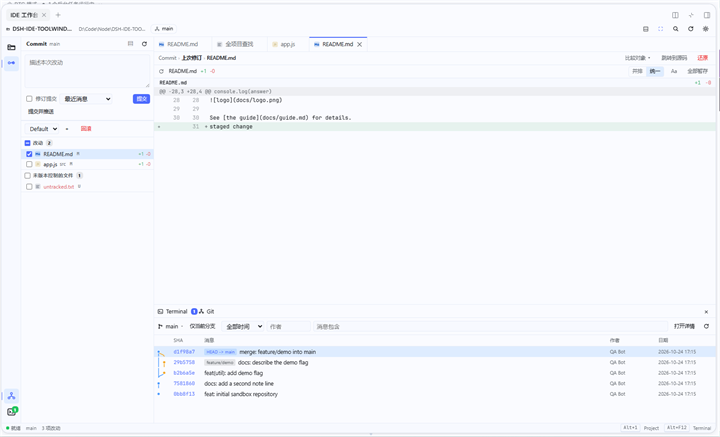This screenshot has width=720, height=437.
Task: Click the sparkle assistant icon at top right
Action: [691, 15]
